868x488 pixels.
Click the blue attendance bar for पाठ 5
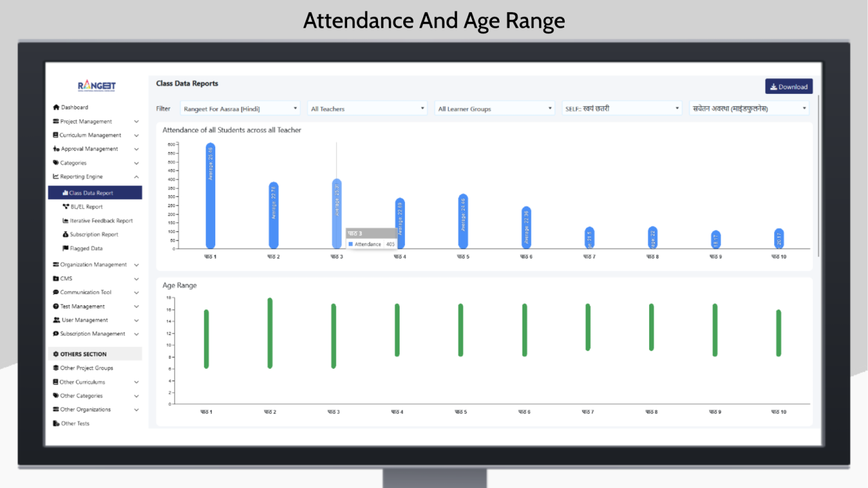tap(463, 221)
